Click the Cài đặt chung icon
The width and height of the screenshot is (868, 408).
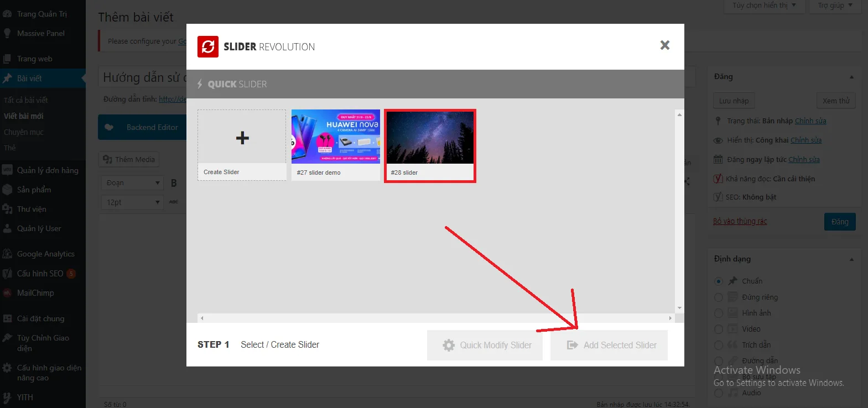pyautogui.click(x=7, y=318)
